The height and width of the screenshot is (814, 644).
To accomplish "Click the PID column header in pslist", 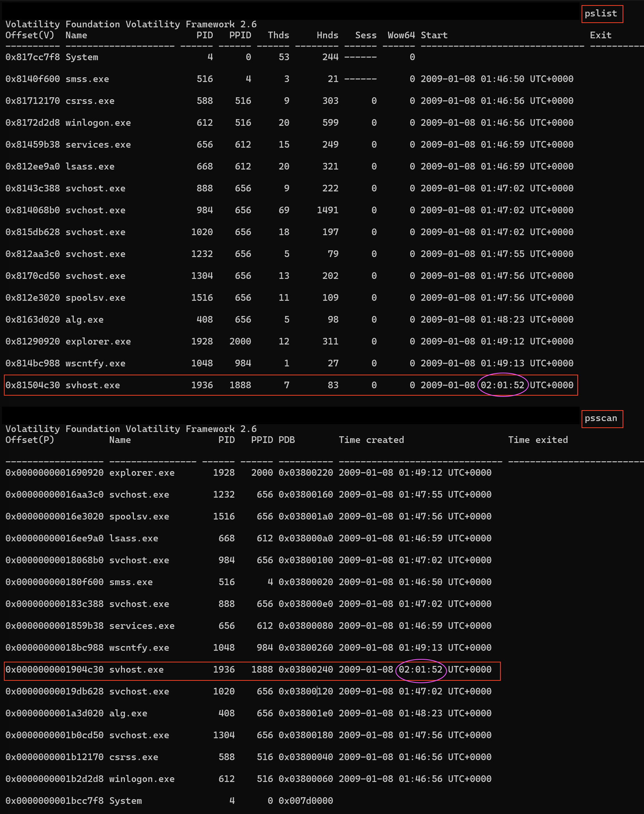I will [x=205, y=35].
